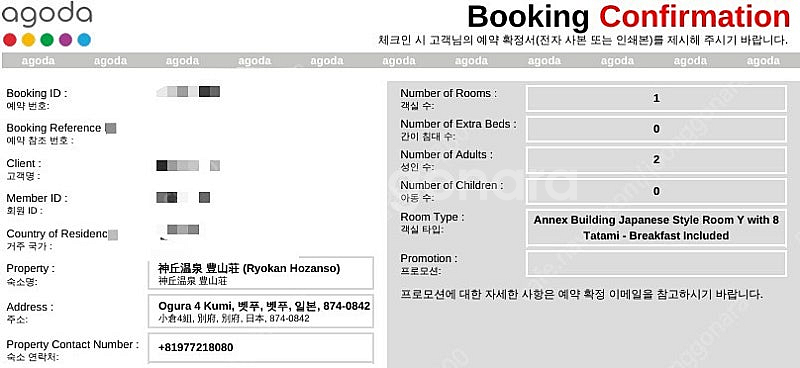
Task: Select the Number of Rooms value 1
Action: tap(656, 98)
